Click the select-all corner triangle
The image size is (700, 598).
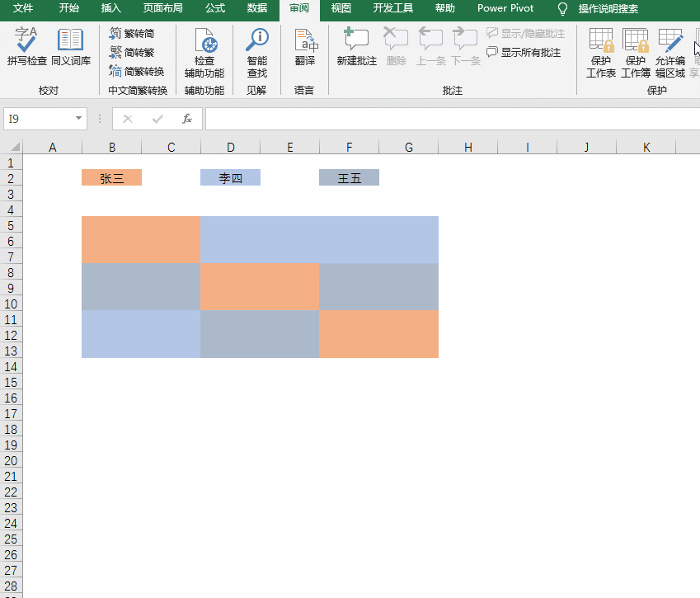15,147
